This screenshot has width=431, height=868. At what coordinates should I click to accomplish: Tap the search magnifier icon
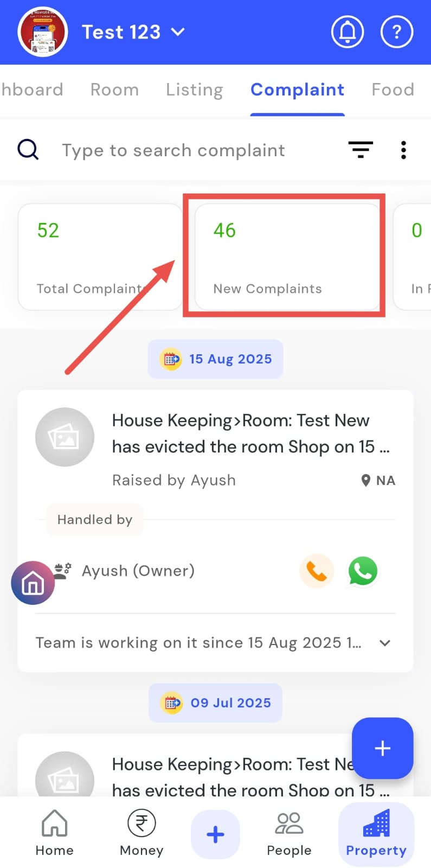point(28,150)
